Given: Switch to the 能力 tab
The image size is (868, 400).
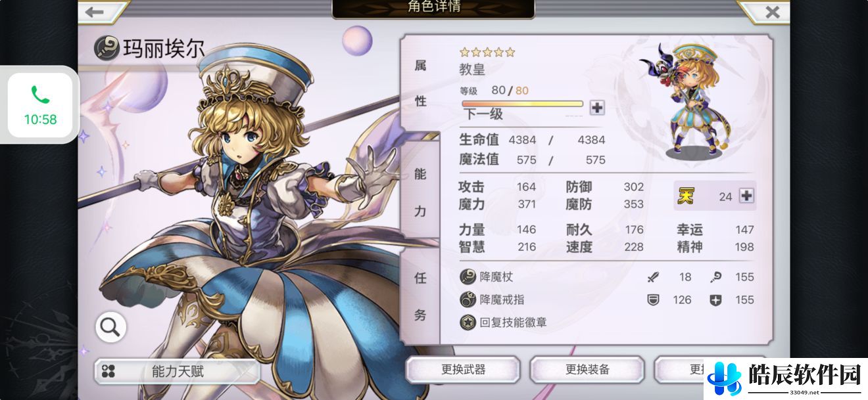Looking at the screenshot, I should (421, 192).
